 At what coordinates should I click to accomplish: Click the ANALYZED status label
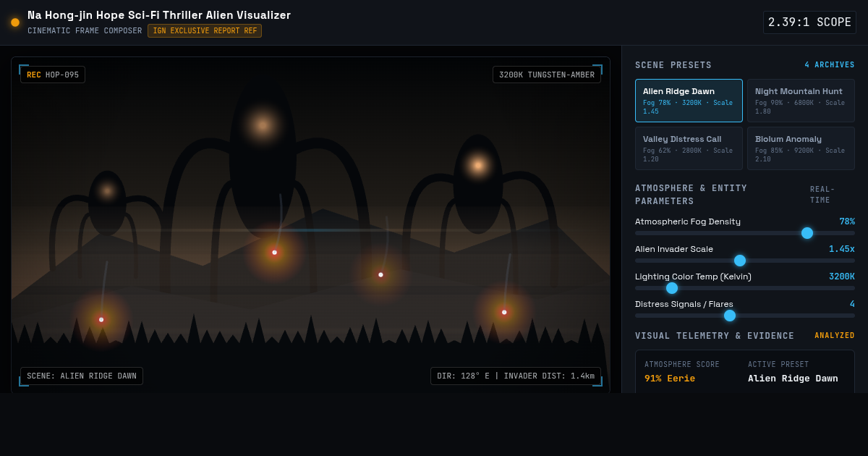click(835, 336)
